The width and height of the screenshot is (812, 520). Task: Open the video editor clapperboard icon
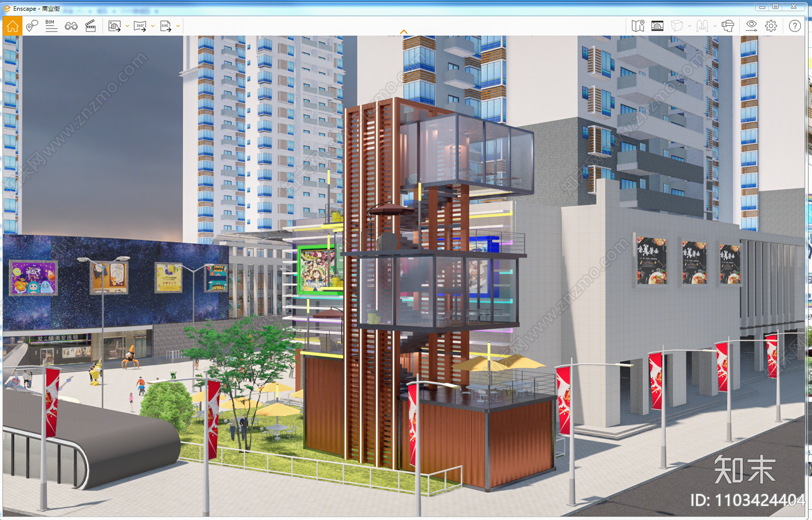click(90, 26)
